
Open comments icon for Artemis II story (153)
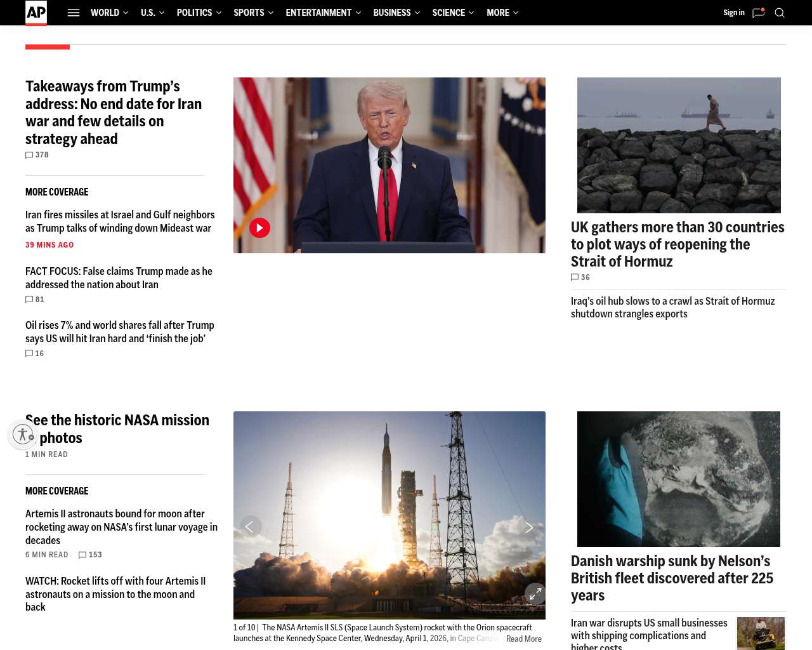[x=82, y=555]
